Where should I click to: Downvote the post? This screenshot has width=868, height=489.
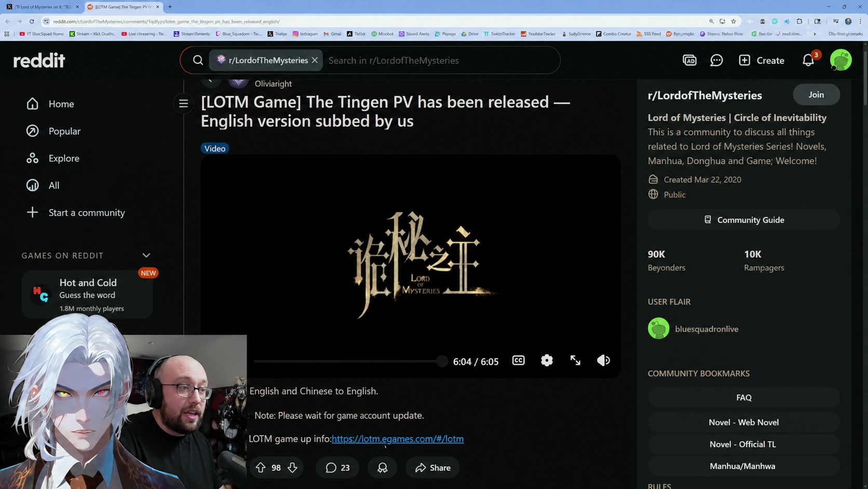[292, 468]
